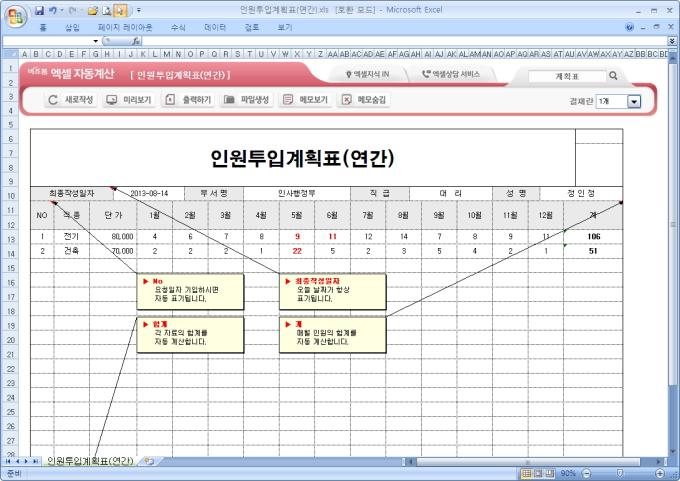Click the zoom in plus button
Screen dimensions: 680x481
pyautogui.click(x=660, y=474)
